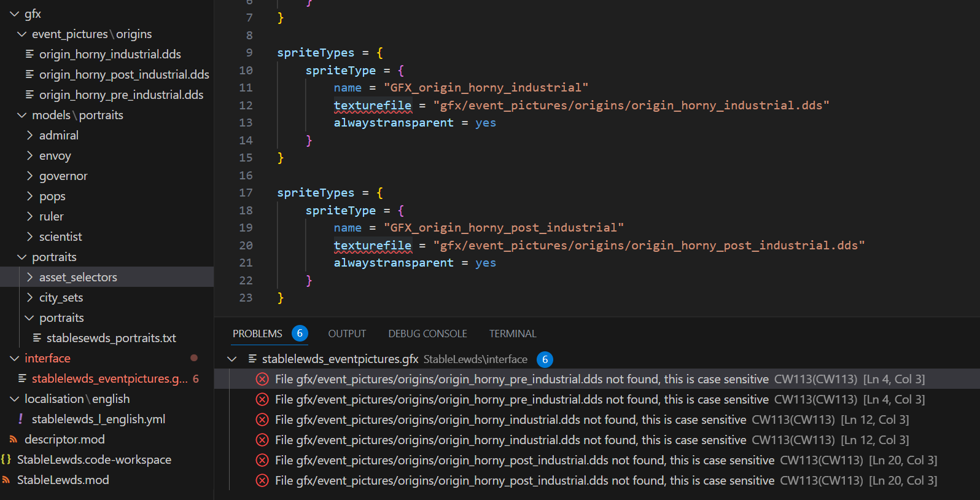The image size is (980, 500).
Task: Click closing brace on line 23
Action: (x=281, y=297)
